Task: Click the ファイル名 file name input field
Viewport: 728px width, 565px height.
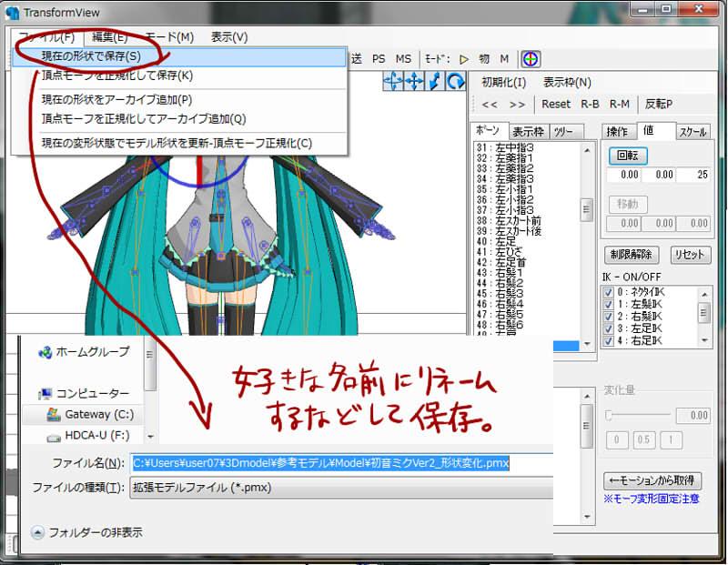Action: pyautogui.click(x=341, y=463)
